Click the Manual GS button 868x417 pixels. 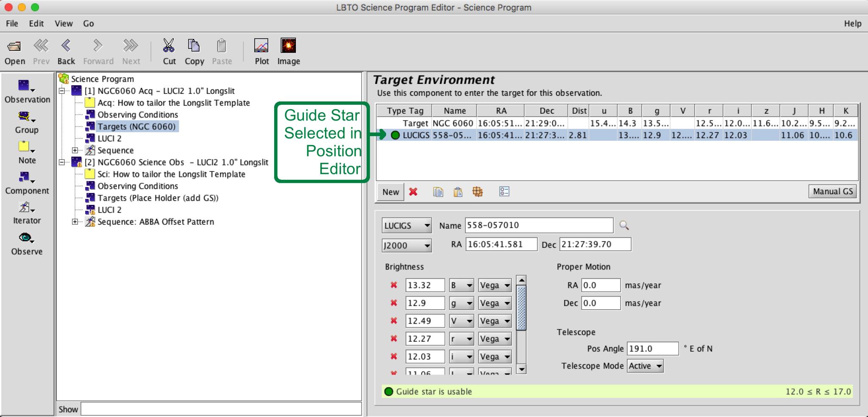[x=832, y=191]
